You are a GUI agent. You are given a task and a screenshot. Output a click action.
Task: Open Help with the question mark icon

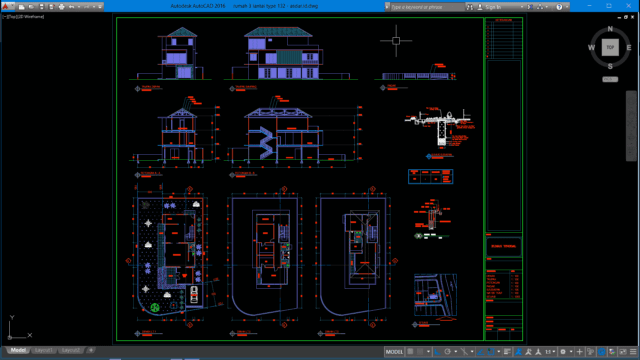click(559, 7)
